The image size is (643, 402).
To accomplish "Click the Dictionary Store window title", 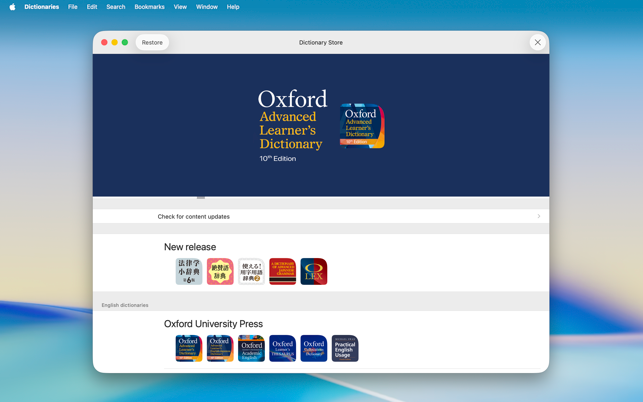I will coord(321,42).
